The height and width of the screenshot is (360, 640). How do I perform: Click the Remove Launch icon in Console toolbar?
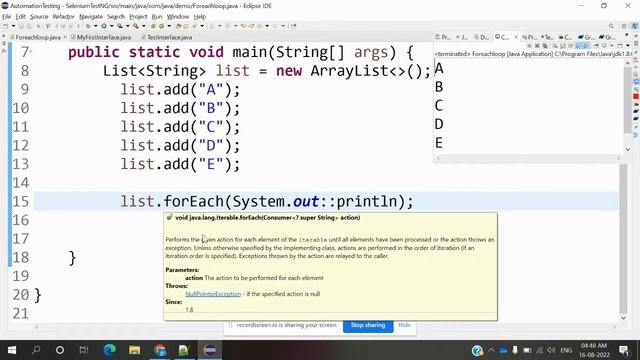click(537, 45)
